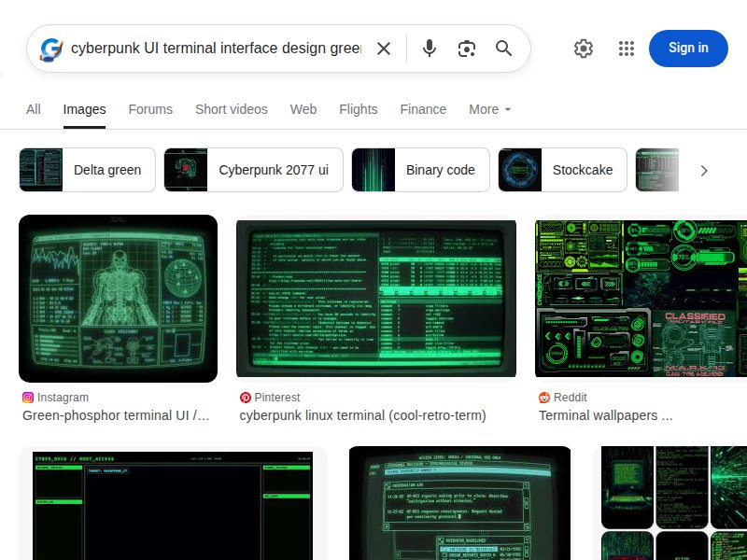Open the green-phosphor skeleton terminal thumbnail
Screen dimensions: 747x560
[118, 299]
